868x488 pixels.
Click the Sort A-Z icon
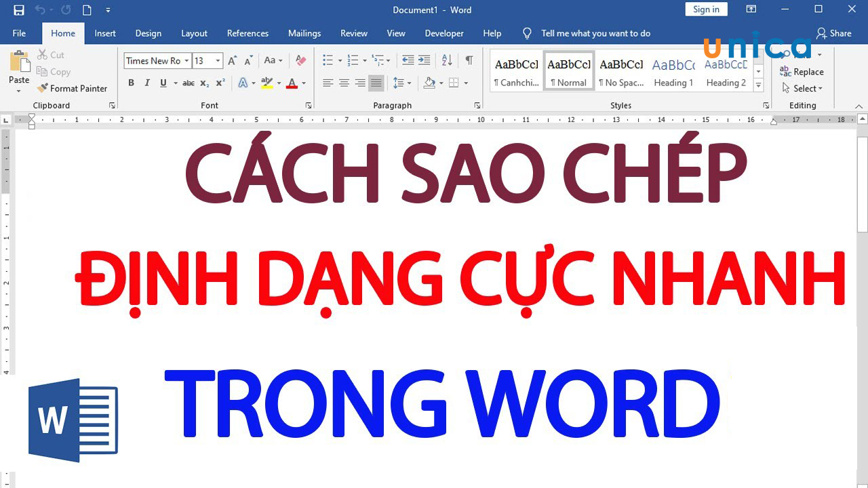click(447, 60)
